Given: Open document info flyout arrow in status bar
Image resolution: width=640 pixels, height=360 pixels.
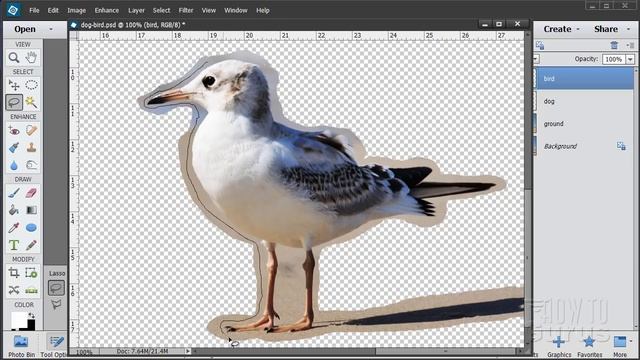Looking at the screenshot, I should coord(187,351).
